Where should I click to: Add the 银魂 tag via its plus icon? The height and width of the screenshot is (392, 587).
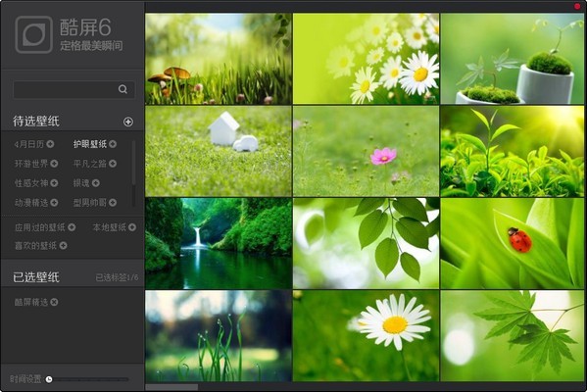(95, 183)
